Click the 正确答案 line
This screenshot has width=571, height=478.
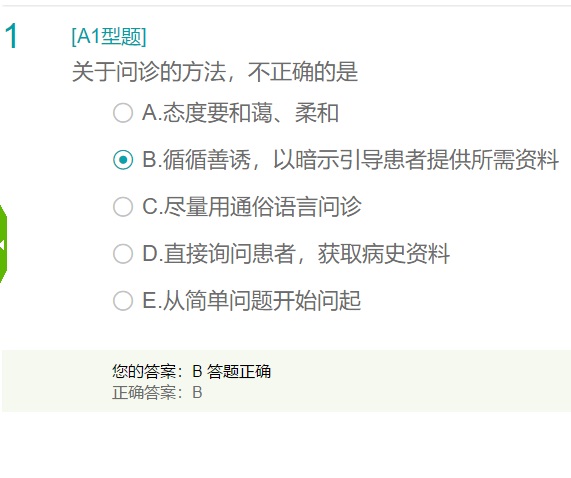pos(157,392)
